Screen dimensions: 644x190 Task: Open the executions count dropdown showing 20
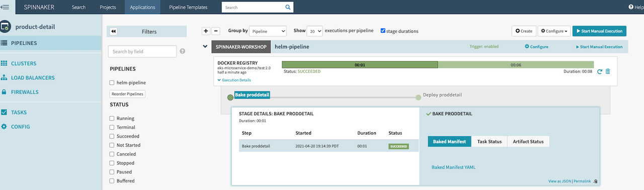click(x=314, y=31)
